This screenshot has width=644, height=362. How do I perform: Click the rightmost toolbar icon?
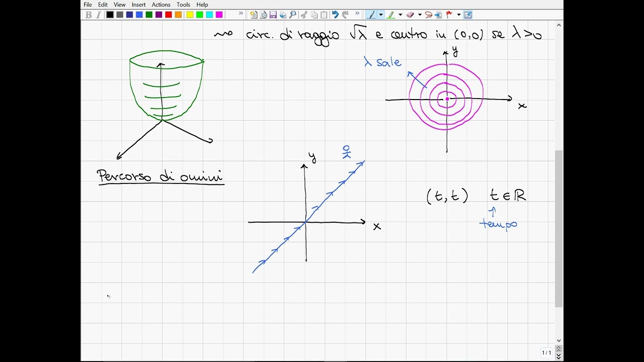click(468, 15)
